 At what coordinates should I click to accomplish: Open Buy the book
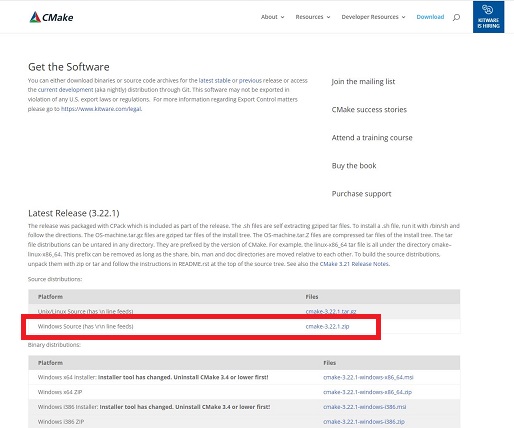354,166
